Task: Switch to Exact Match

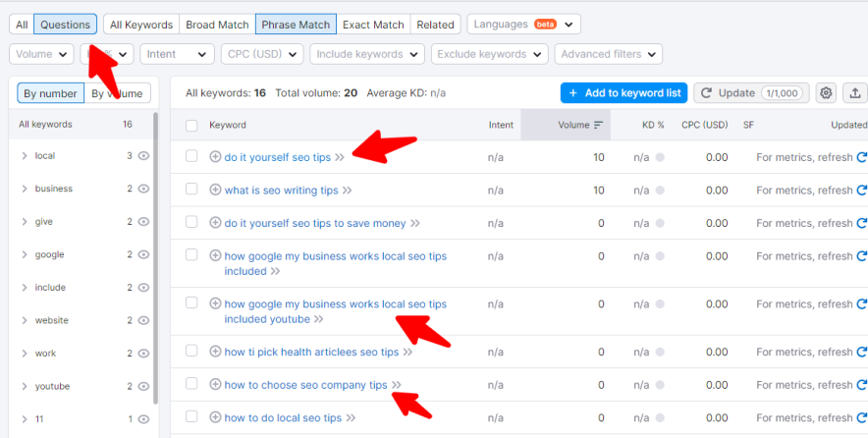Action: [373, 25]
